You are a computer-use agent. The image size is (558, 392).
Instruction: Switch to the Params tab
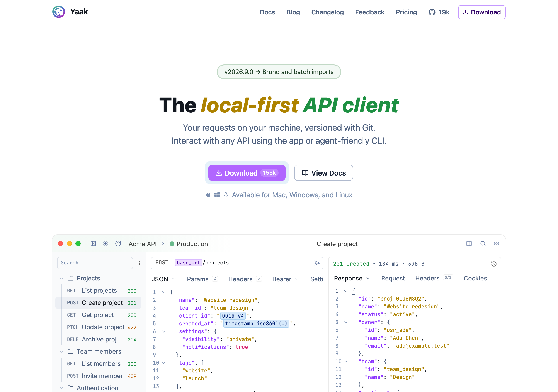point(202,279)
